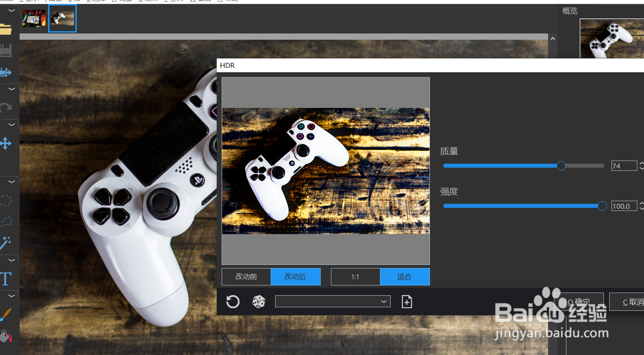644x355 pixels.
Task: Show preview after changes (改动后)
Action: coord(296,277)
